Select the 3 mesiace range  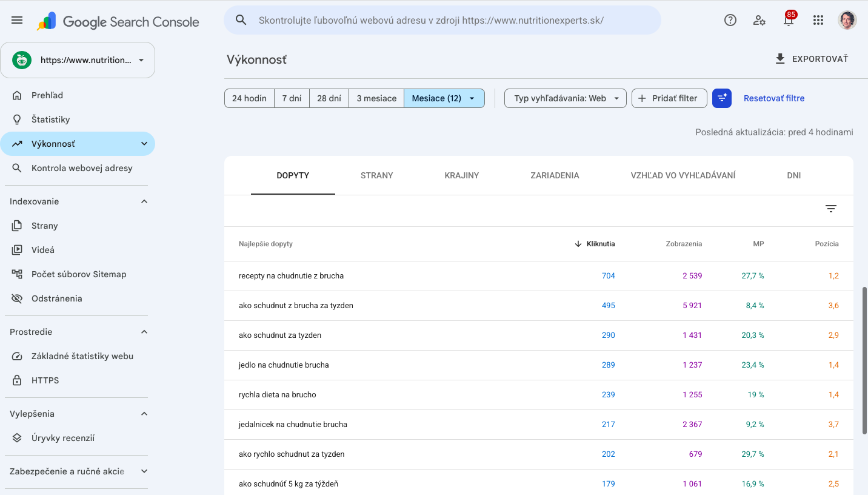tap(376, 98)
